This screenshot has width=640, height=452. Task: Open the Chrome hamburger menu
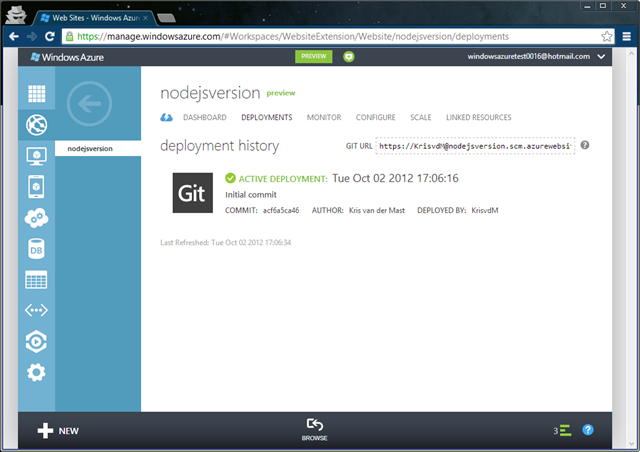point(627,36)
